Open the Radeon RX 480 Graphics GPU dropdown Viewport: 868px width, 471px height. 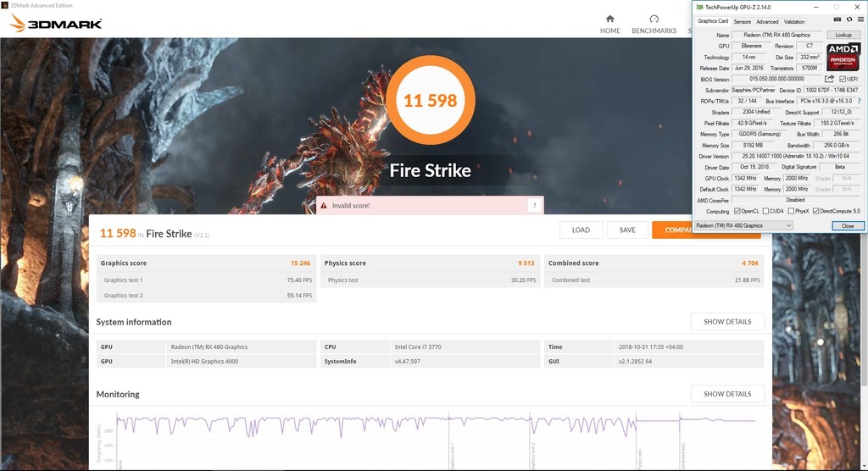(743, 225)
